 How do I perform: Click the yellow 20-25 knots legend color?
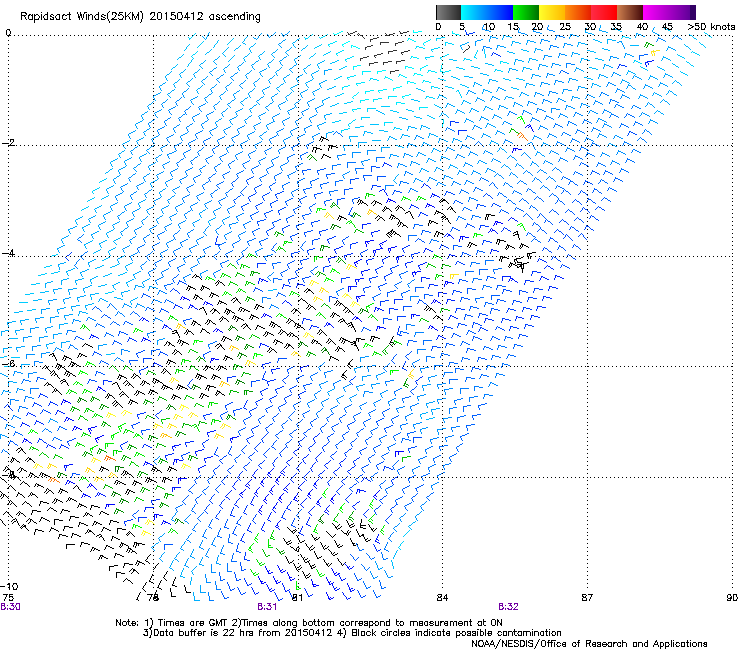tap(552, 12)
